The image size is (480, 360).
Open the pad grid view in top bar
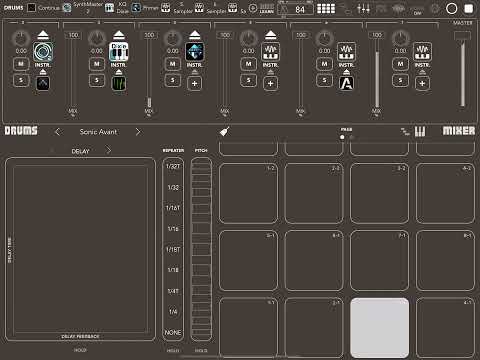click(x=326, y=8)
